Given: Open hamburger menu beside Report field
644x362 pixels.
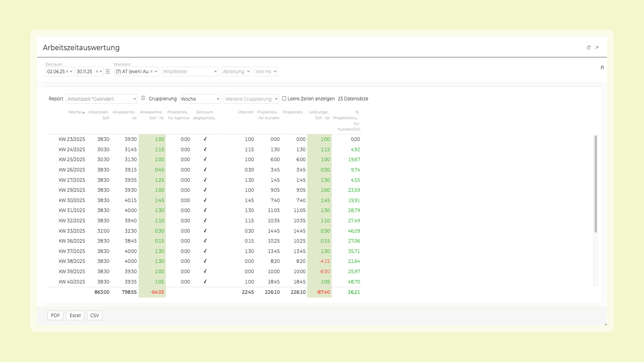Looking at the screenshot, I should (143, 98).
